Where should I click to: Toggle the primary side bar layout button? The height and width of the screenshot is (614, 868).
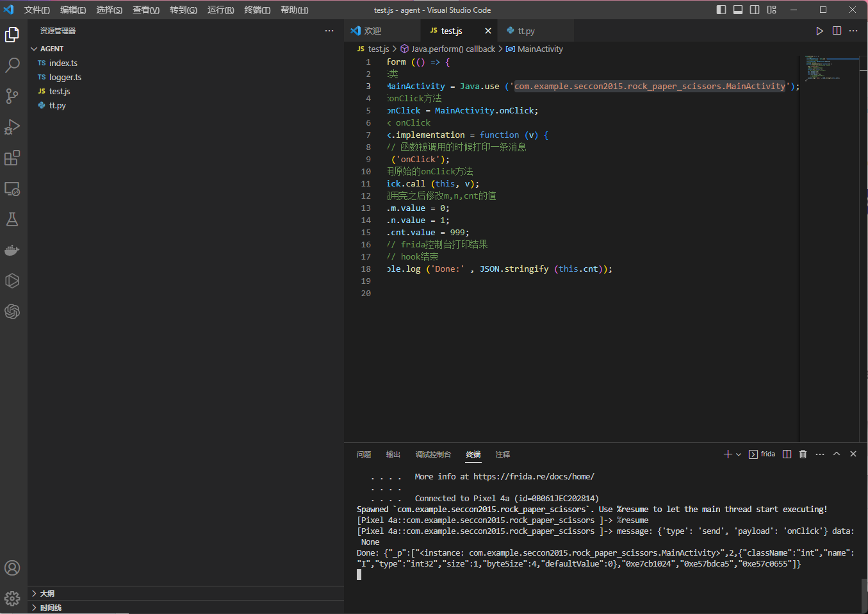tap(721, 10)
